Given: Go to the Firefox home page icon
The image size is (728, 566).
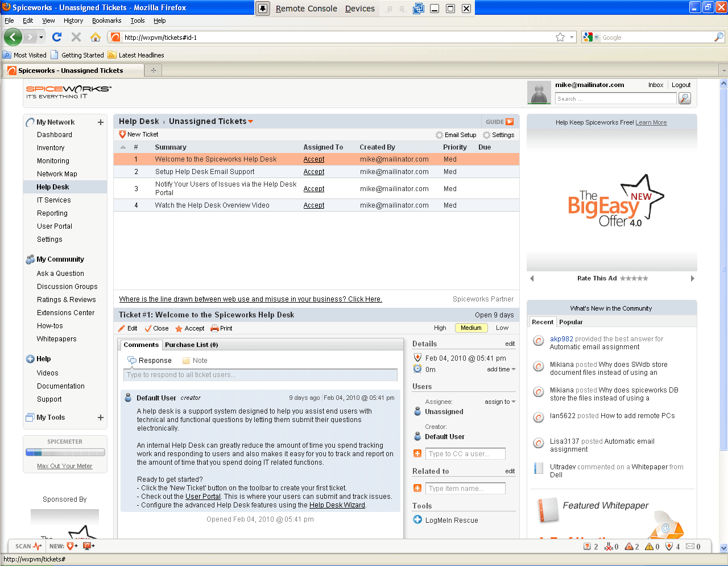Looking at the screenshot, I should tap(95, 37).
